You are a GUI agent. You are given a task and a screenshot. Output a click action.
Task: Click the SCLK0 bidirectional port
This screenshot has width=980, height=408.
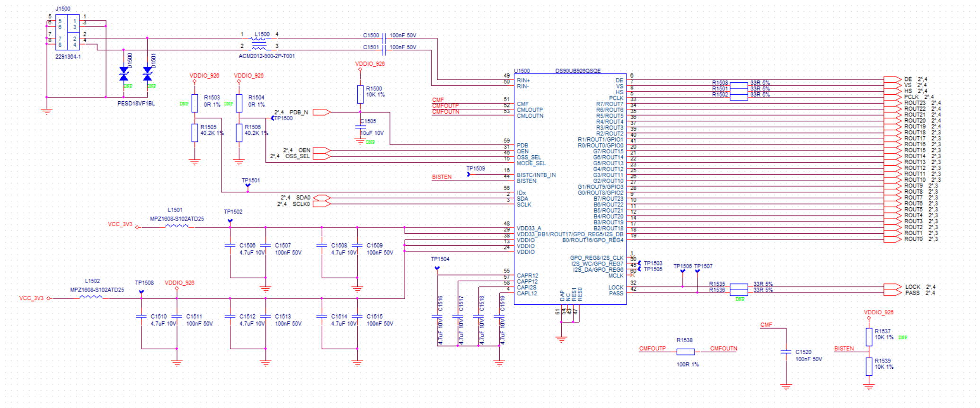pos(322,204)
